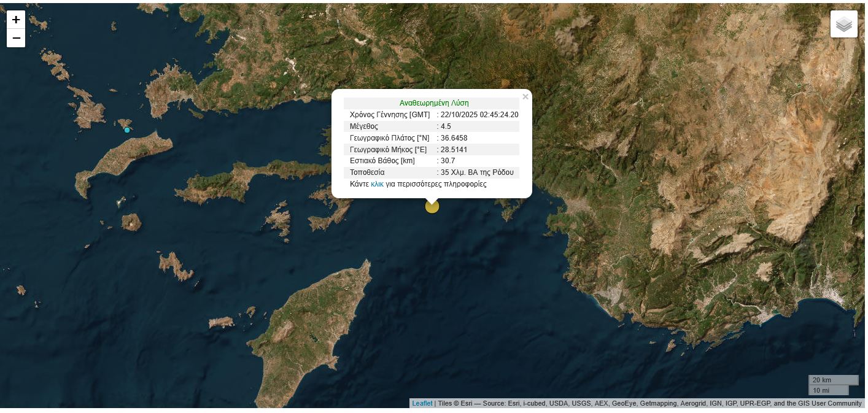Viewport: 868px width, 413px height.
Task: Click the latitude value 36.6458
Action: 454,138
